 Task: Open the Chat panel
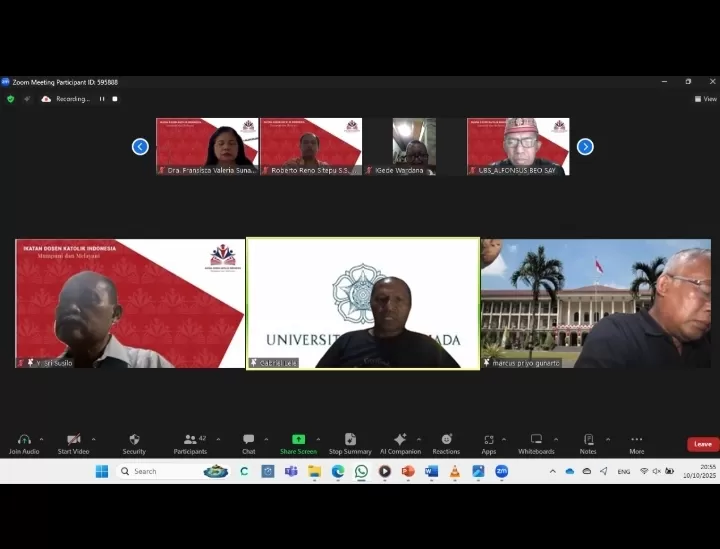tap(248, 440)
